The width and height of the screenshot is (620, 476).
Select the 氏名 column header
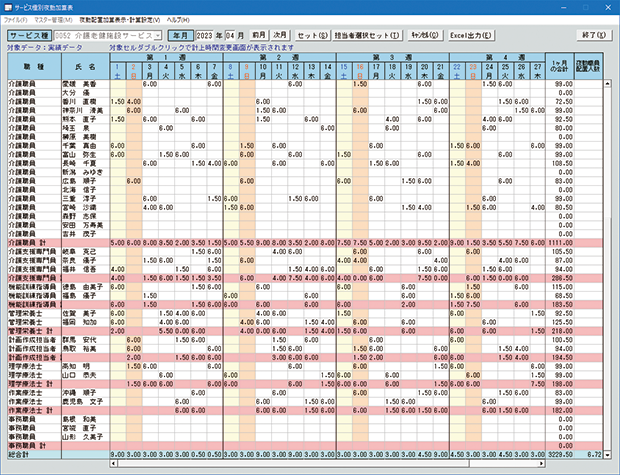coord(85,67)
